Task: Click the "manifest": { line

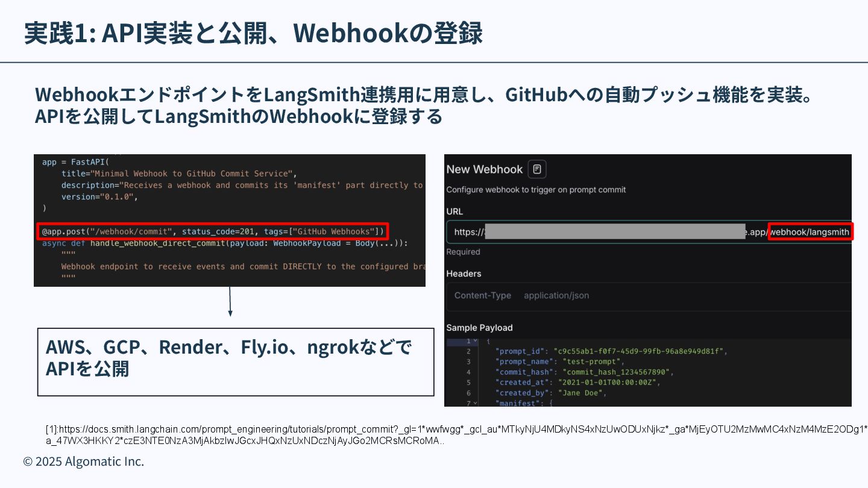Action: pyautogui.click(x=524, y=403)
